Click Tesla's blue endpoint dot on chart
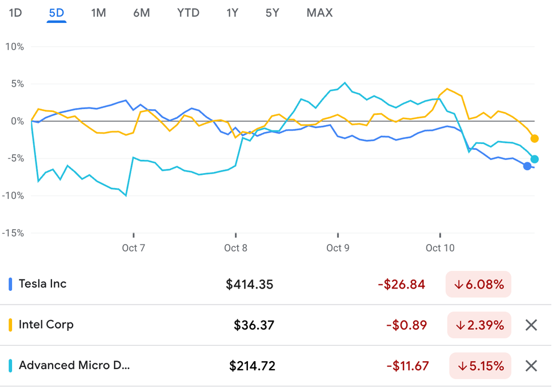Viewport: 560px width, 392px height. tap(527, 166)
